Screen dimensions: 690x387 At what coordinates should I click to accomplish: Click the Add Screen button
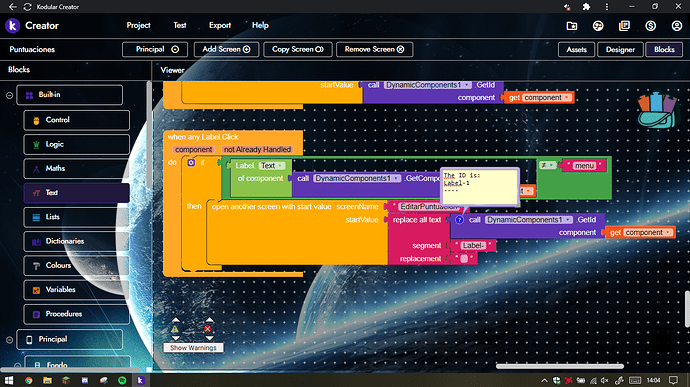pos(226,49)
